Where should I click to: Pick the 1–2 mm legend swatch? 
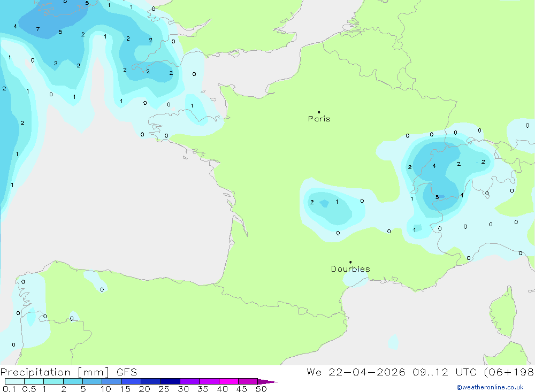53,381
